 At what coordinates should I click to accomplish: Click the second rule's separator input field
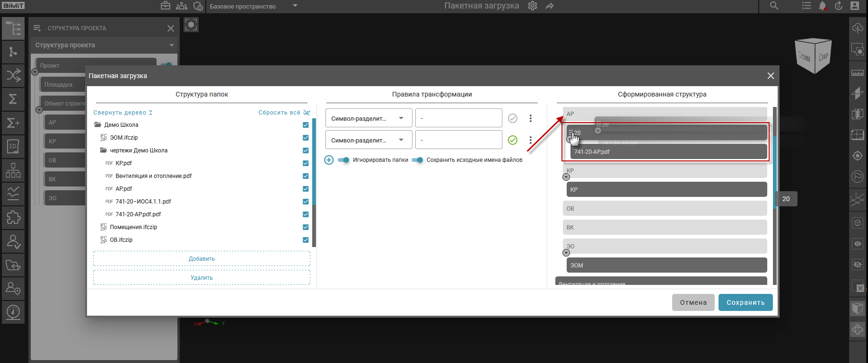[x=458, y=140]
